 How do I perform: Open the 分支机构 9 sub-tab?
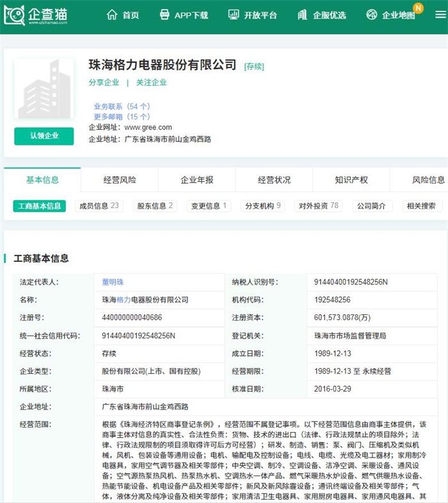[263, 206]
